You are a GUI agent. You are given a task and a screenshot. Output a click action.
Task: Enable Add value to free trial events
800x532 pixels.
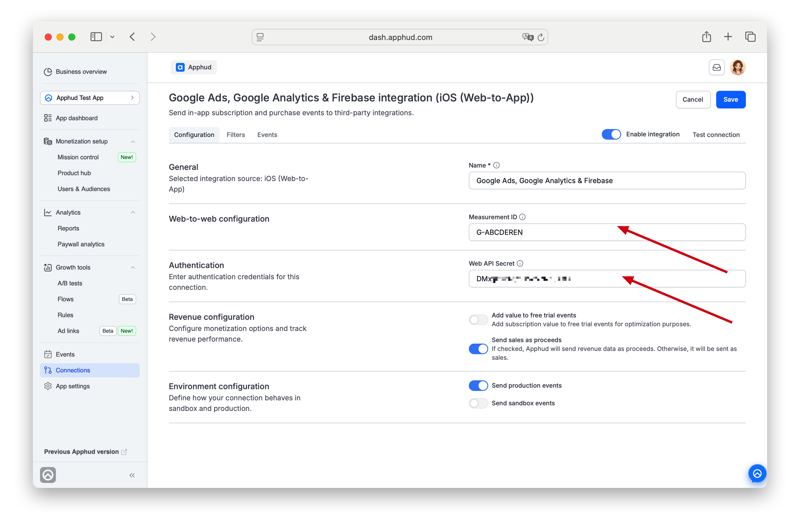pyautogui.click(x=478, y=319)
